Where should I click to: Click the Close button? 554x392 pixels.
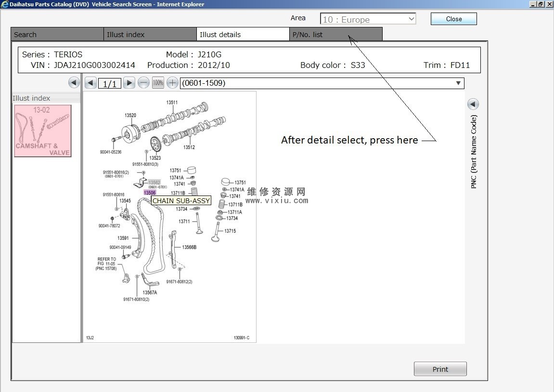454,19
